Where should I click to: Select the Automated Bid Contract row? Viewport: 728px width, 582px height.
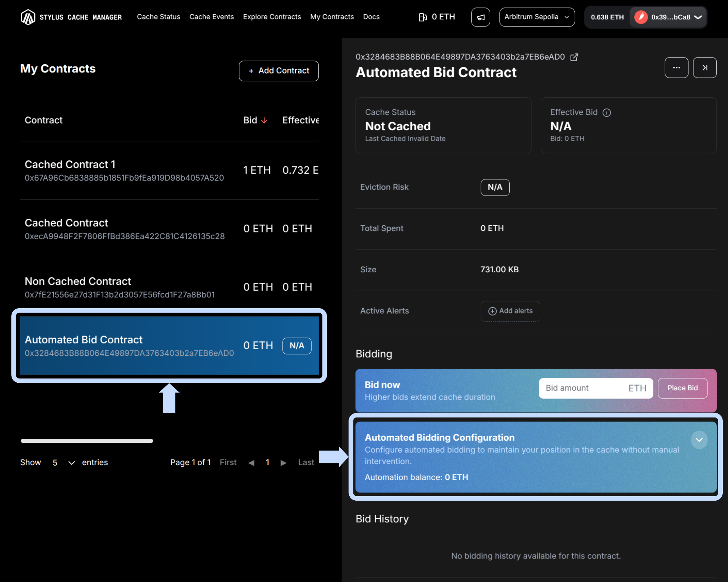tap(169, 346)
